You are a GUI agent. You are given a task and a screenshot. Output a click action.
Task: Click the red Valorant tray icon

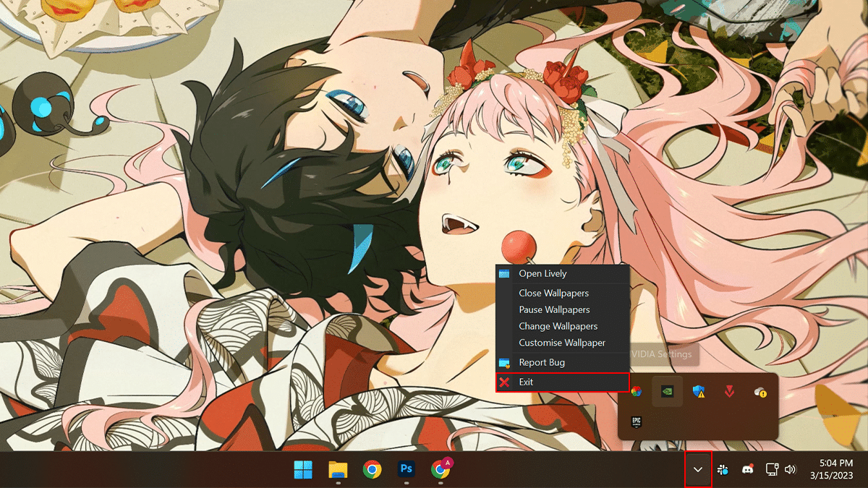point(729,391)
